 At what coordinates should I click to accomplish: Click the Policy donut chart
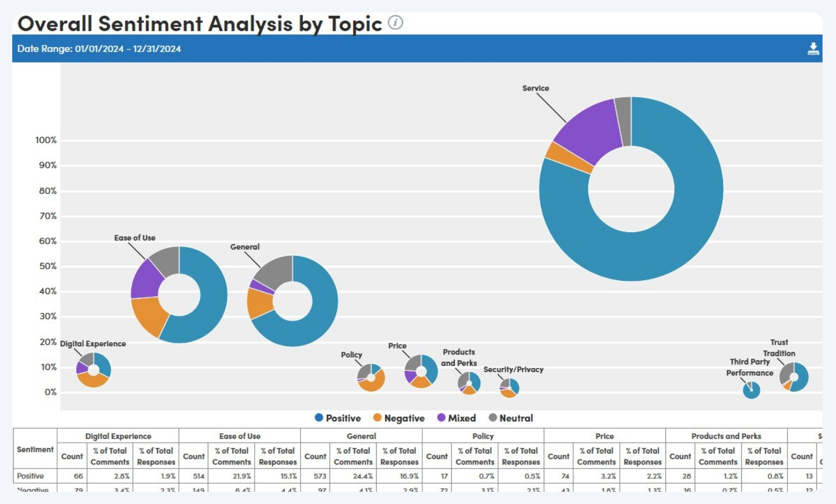pyautogui.click(x=377, y=384)
